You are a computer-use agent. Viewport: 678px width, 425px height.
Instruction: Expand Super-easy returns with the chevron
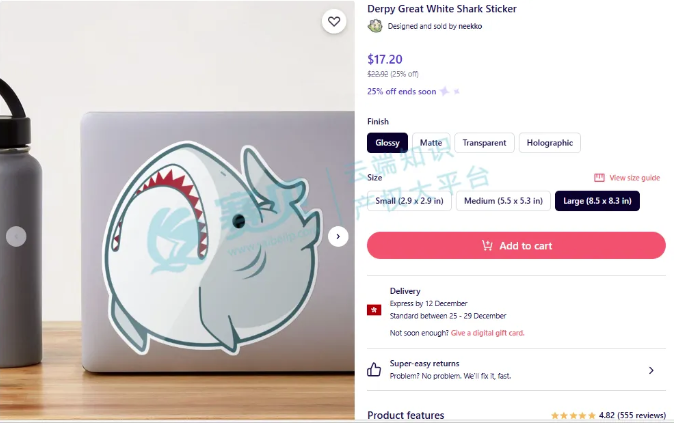tap(651, 371)
